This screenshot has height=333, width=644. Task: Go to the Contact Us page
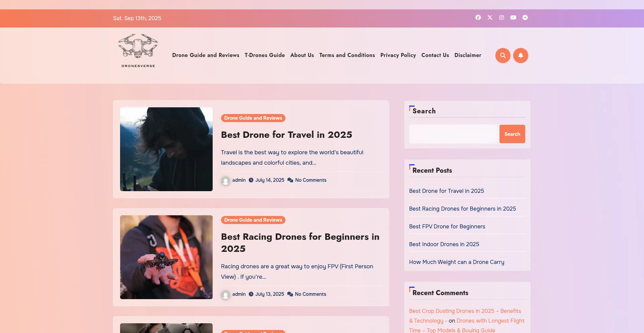pyautogui.click(x=435, y=55)
